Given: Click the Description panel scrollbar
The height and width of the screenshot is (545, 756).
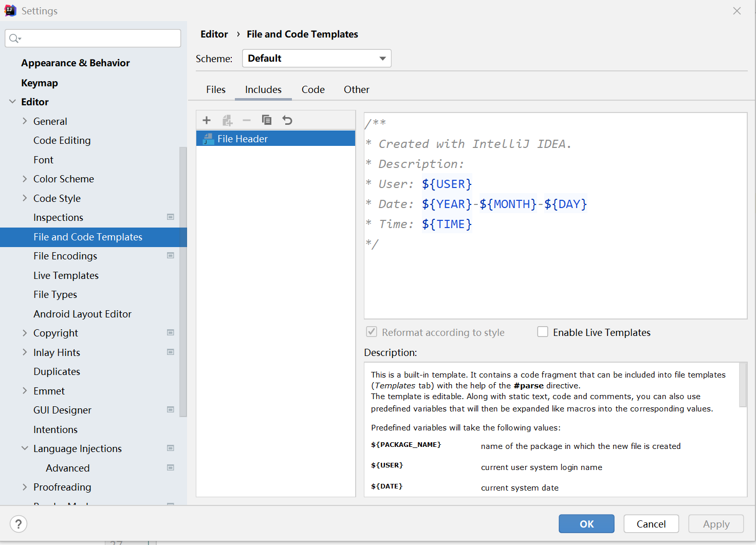Looking at the screenshot, I should [x=743, y=385].
